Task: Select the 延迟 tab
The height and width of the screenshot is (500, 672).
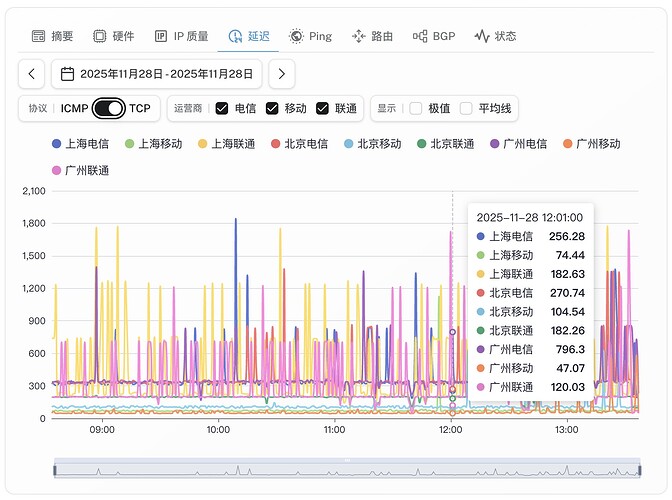Action: tap(249, 36)
